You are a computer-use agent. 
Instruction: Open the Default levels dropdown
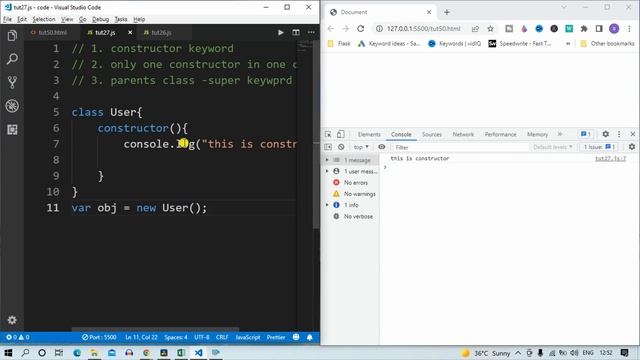pos(553,147)
